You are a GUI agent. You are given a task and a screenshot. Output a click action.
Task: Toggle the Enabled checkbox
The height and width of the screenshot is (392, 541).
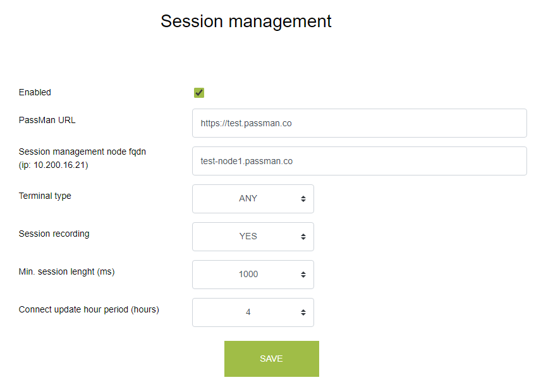coord(199,93)
